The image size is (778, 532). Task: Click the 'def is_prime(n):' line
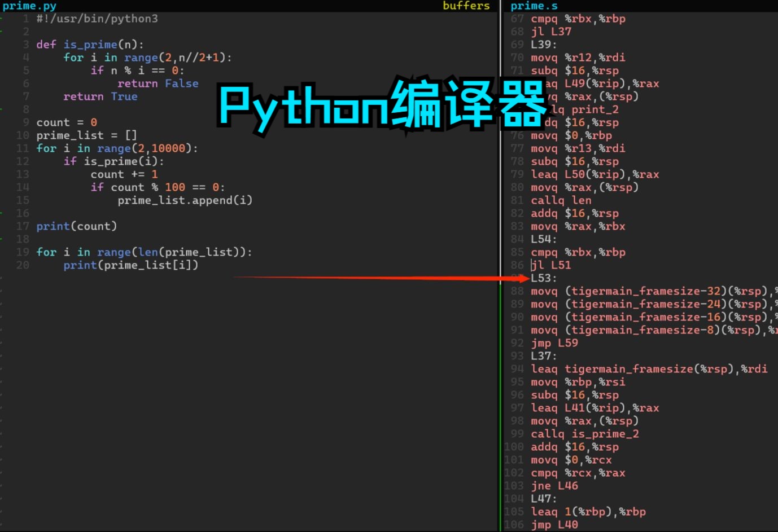[90, 45]
